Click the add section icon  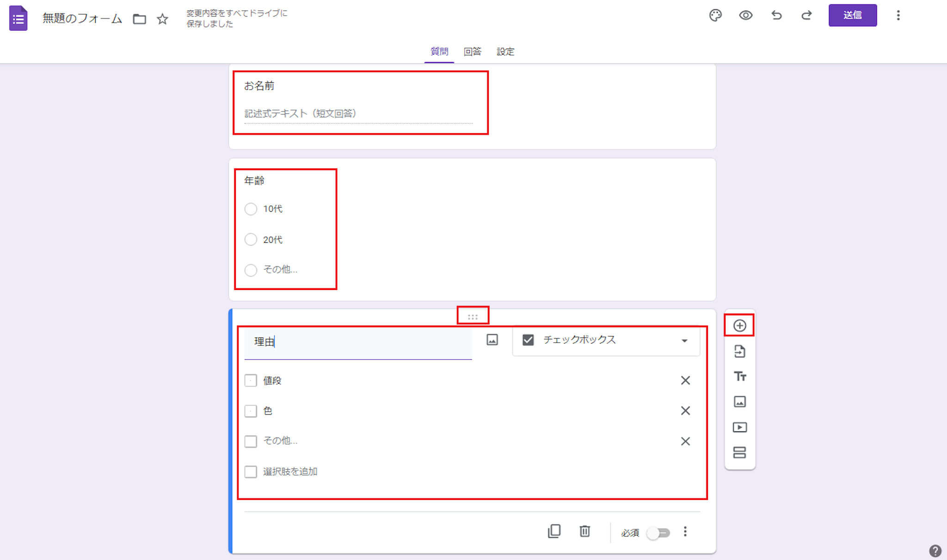tap(739, 452)
